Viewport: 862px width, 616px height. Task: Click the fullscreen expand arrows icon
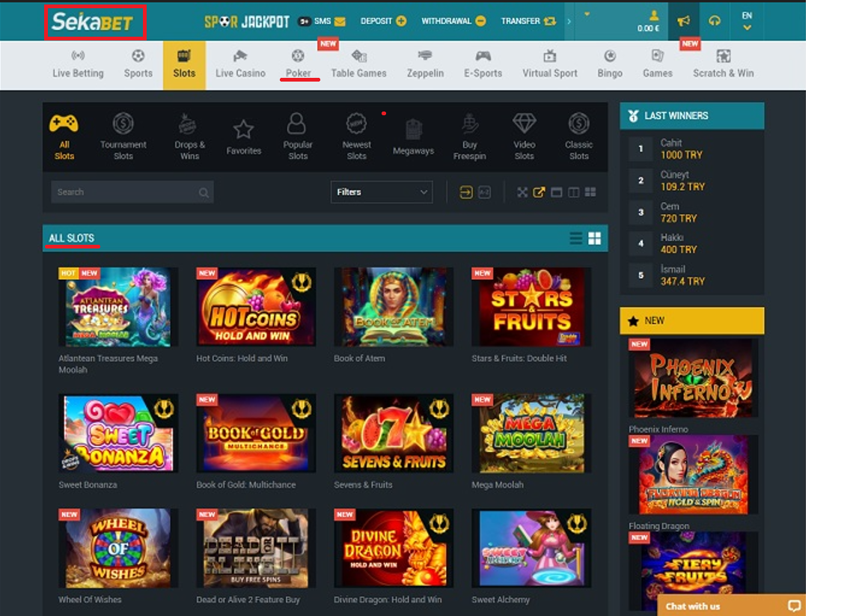tap(522, 192)
